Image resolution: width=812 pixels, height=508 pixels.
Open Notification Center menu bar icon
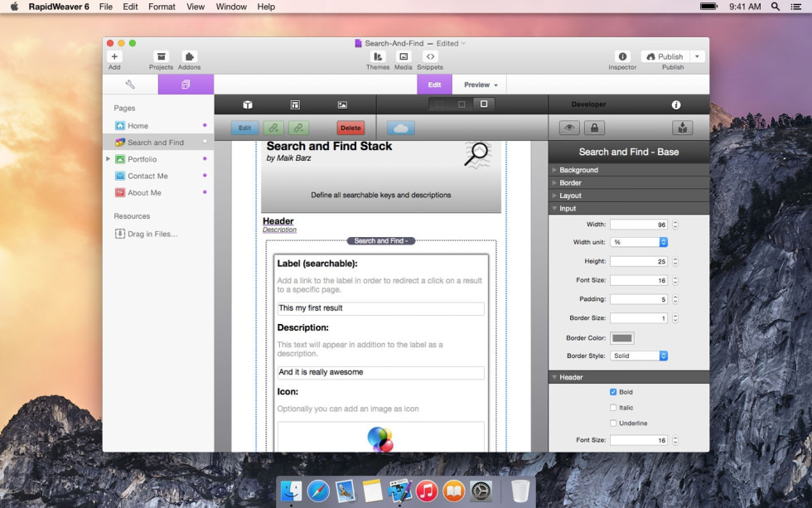coord(796,6)
